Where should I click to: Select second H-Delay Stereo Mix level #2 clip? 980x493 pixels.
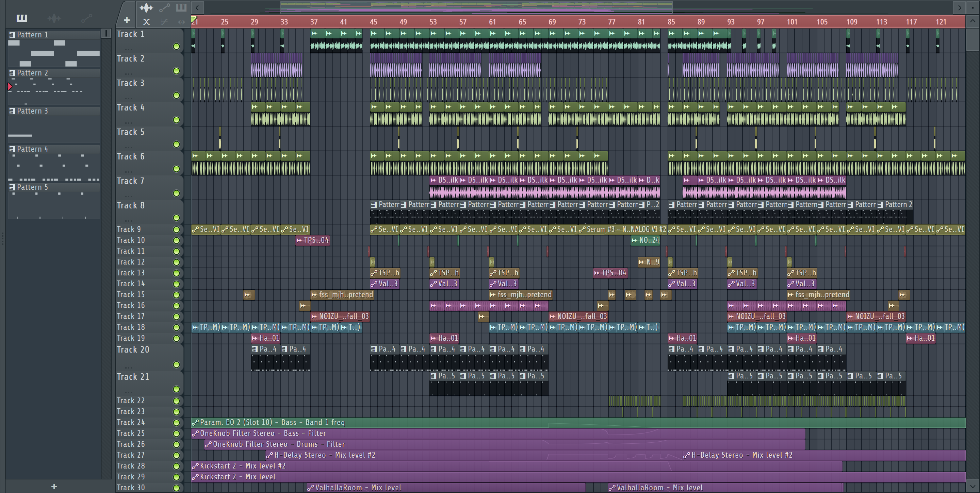coord(824,455)
